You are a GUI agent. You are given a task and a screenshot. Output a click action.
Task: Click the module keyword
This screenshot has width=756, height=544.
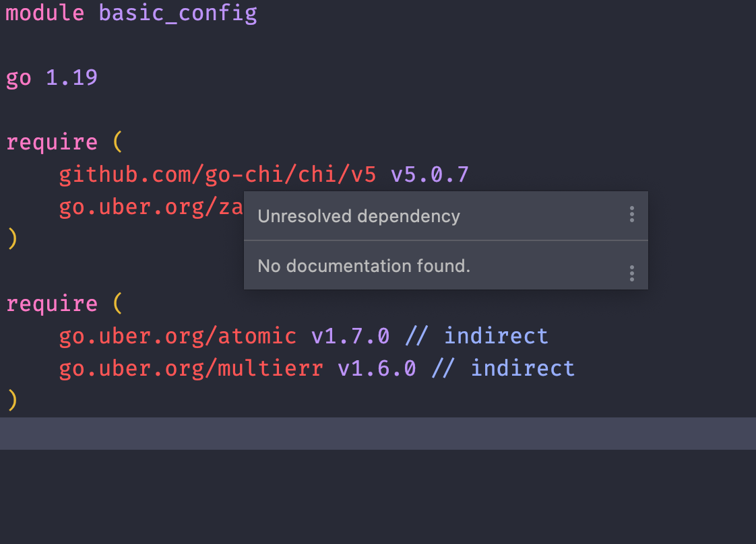coord(45,13)
